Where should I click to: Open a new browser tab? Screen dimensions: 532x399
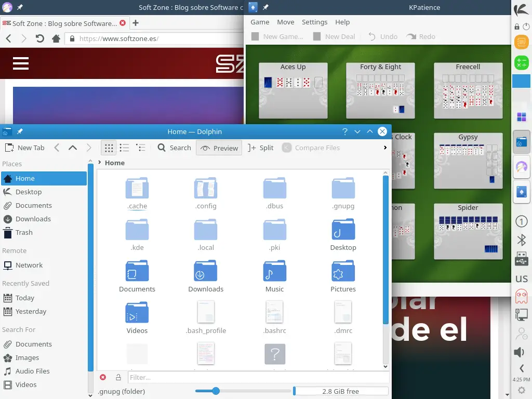point(136,23)
